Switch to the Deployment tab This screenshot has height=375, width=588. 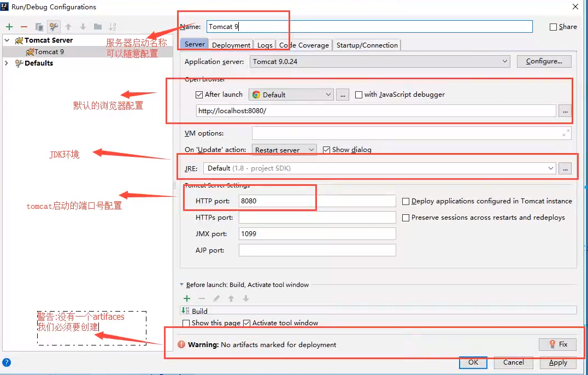tap(231, 45)
